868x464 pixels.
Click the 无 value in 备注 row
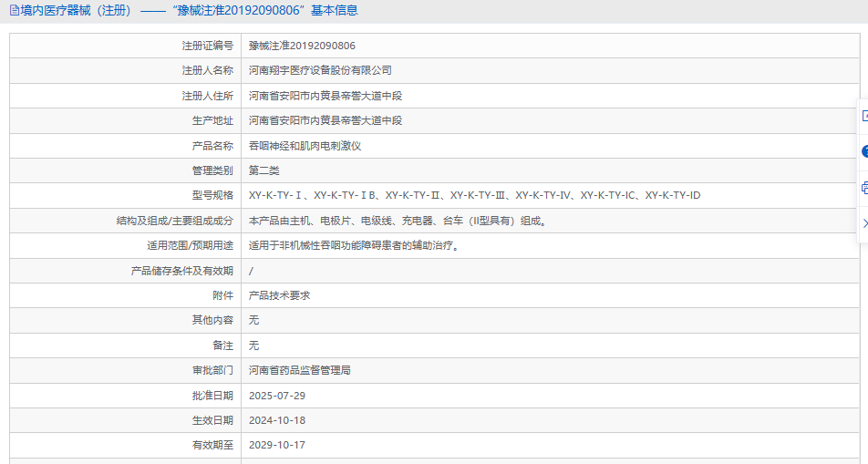coord(254,345)
